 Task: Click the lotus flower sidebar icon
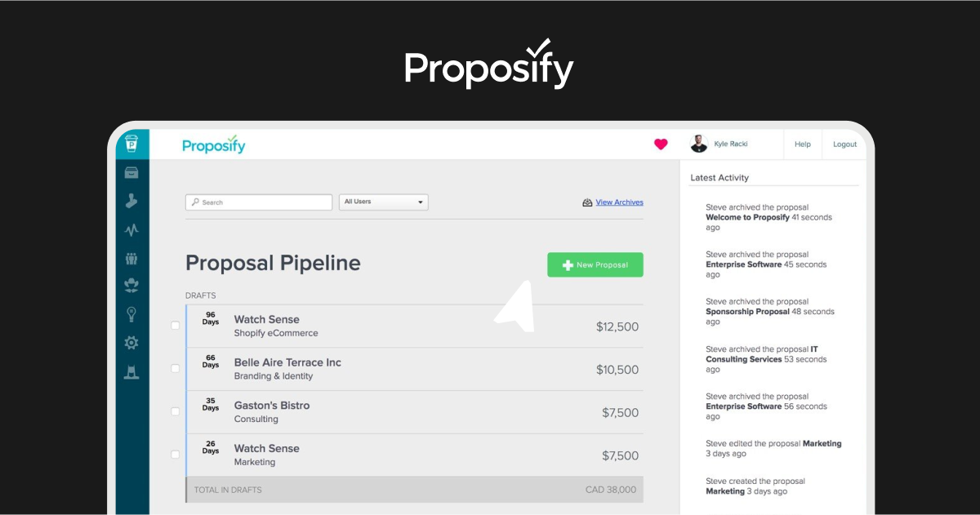coord(131,286)
